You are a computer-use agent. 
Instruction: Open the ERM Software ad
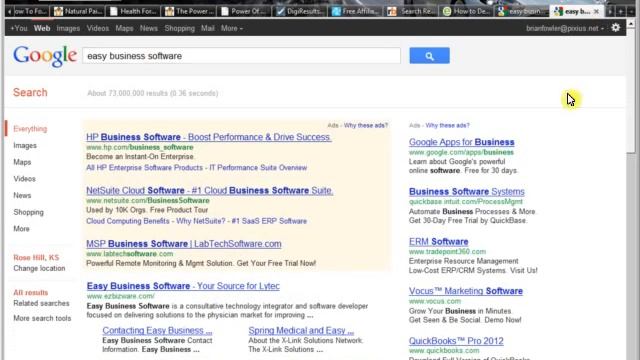click(438, 242)
